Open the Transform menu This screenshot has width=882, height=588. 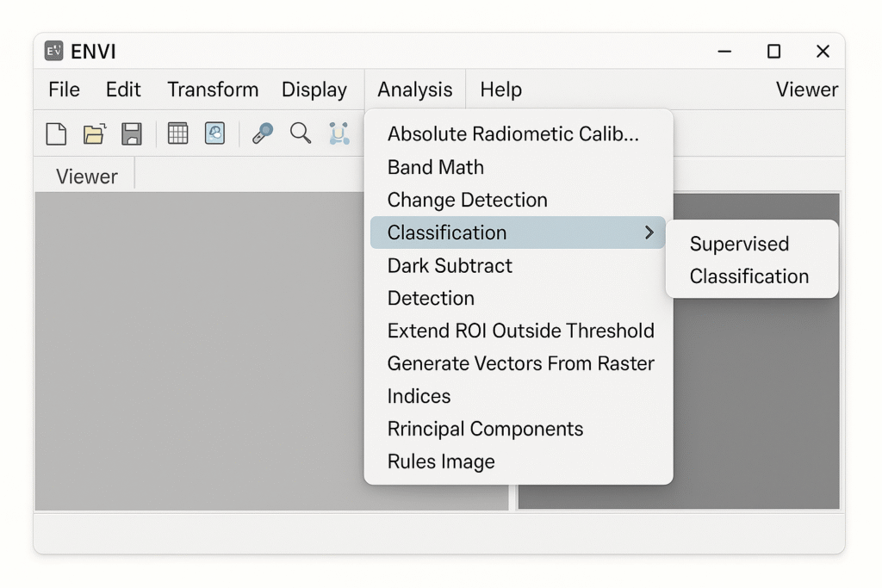[213, 90]
